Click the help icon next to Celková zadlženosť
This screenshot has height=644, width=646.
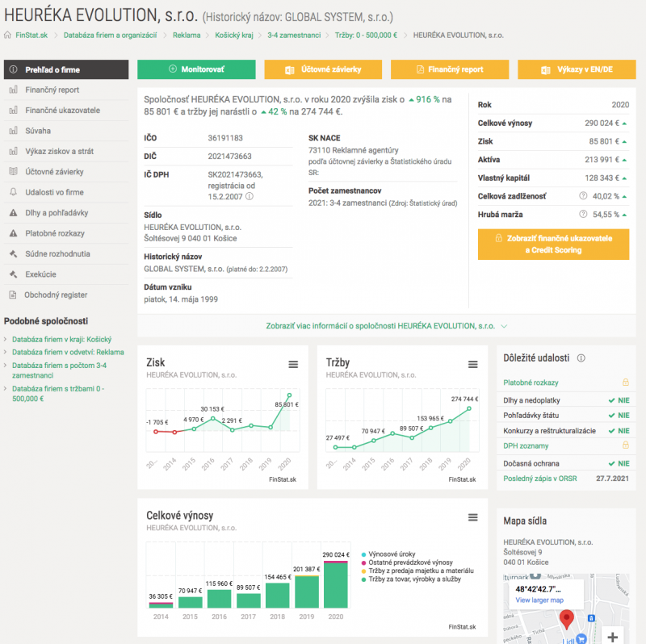pos(583,196)
